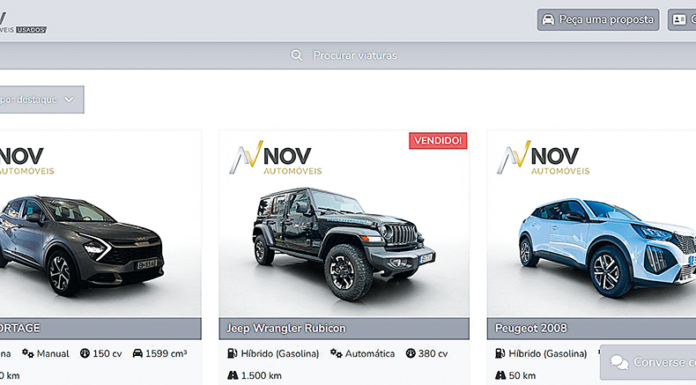The width and height of the screenshot is (696, 385).
Task: Click the chevron on the sort dropdown
Action: 69,99
